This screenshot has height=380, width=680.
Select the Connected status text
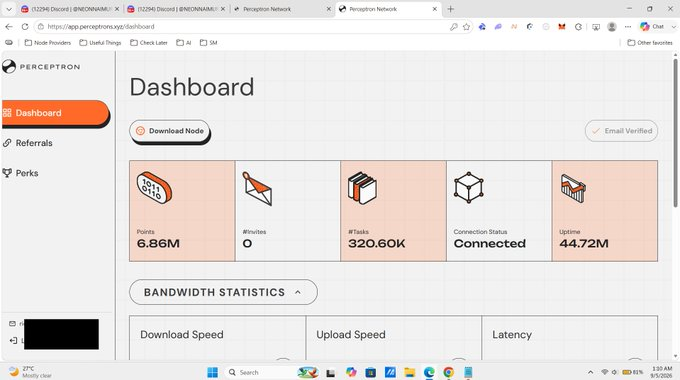(490, 244)
